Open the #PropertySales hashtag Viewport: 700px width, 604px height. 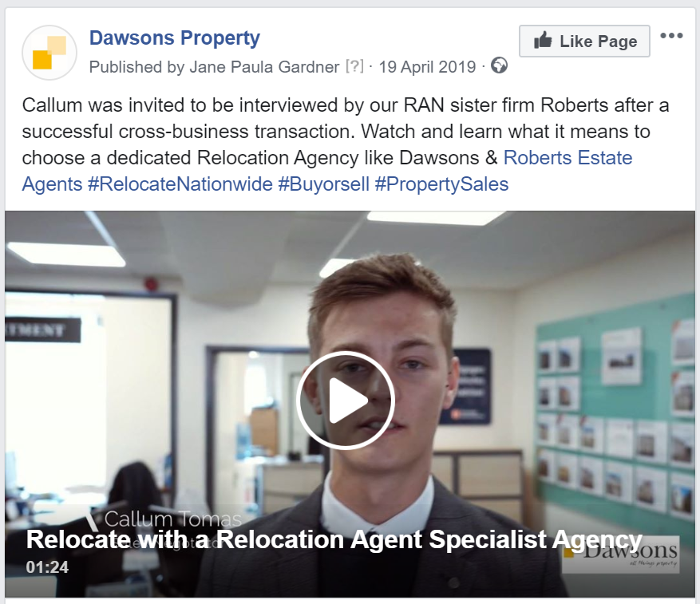[441, 184]
